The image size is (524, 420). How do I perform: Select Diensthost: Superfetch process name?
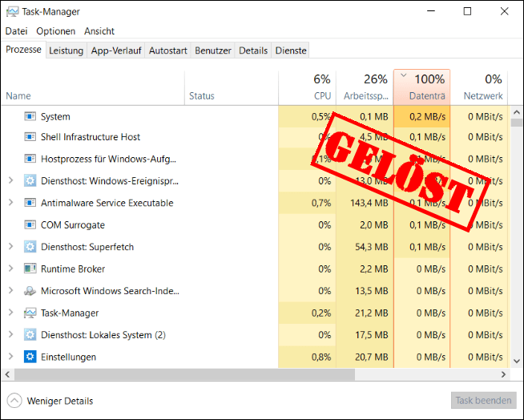pos(87,247)
